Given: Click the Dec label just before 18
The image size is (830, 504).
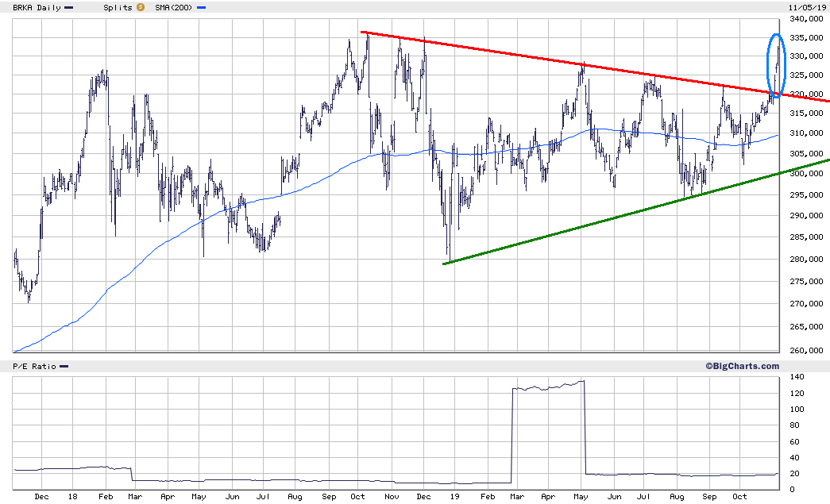Looking at the screenshot, I should [x=41, y=497].
